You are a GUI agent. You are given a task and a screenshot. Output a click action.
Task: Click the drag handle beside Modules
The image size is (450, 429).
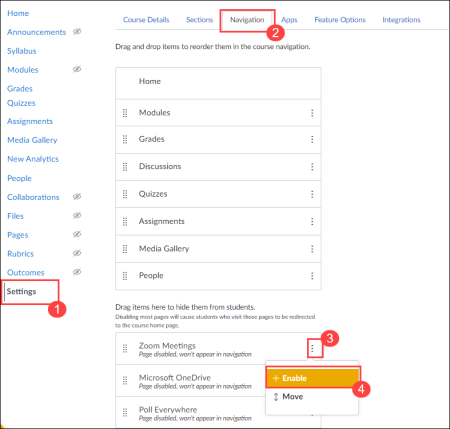[x=125, y=113]
